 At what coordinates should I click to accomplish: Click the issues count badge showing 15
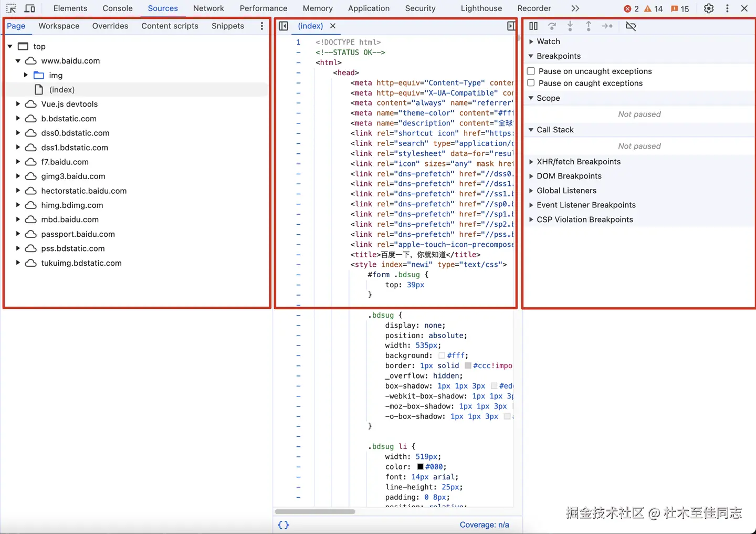click(x=680, y=9)
